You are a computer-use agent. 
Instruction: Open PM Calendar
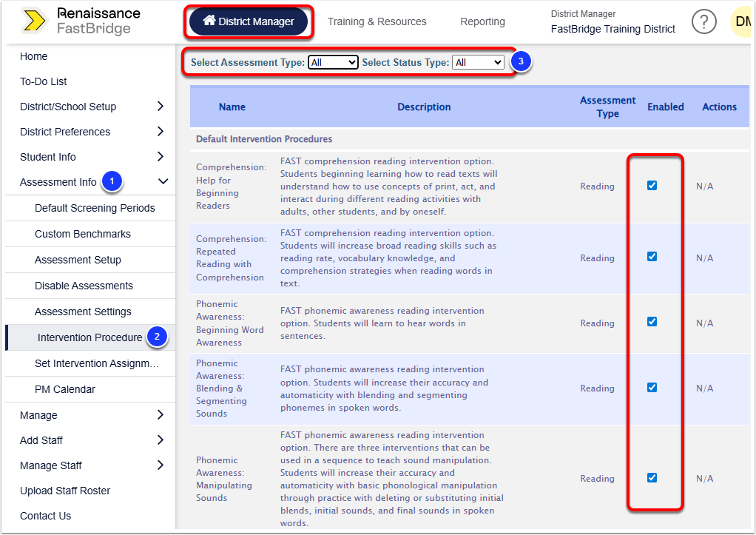(64, 389)
